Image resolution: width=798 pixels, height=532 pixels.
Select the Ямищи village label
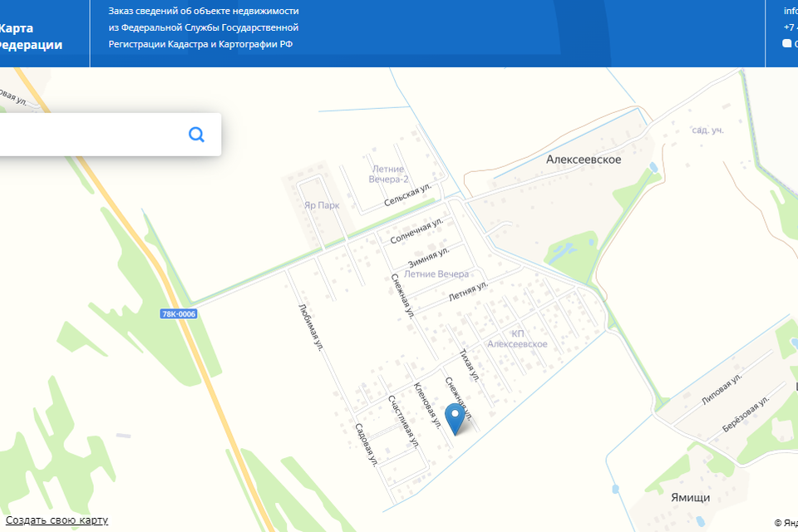click(690, 497)
